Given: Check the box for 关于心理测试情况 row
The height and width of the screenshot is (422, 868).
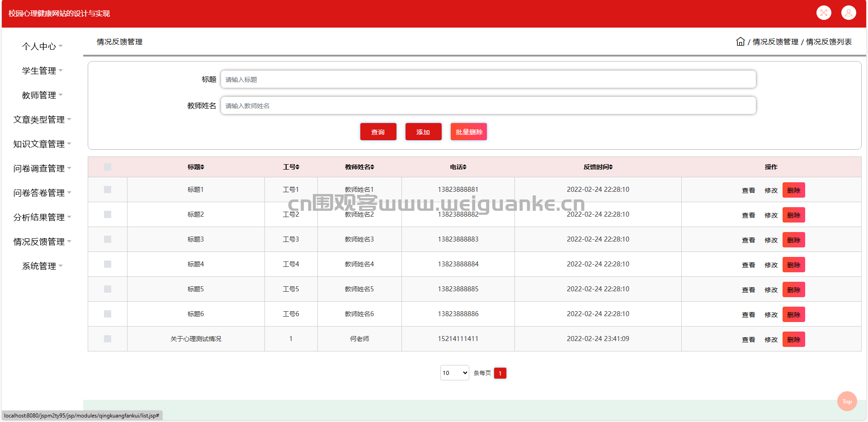Looking at the screenshot, I should [x=108, y=339].
